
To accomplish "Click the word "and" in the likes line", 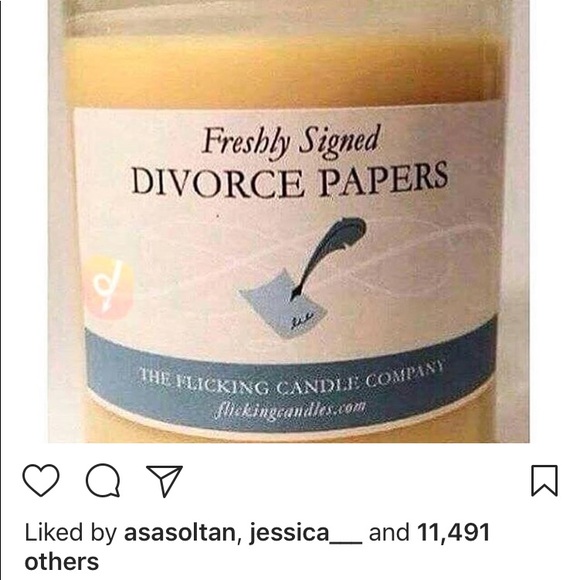I will tap(390, 533).
